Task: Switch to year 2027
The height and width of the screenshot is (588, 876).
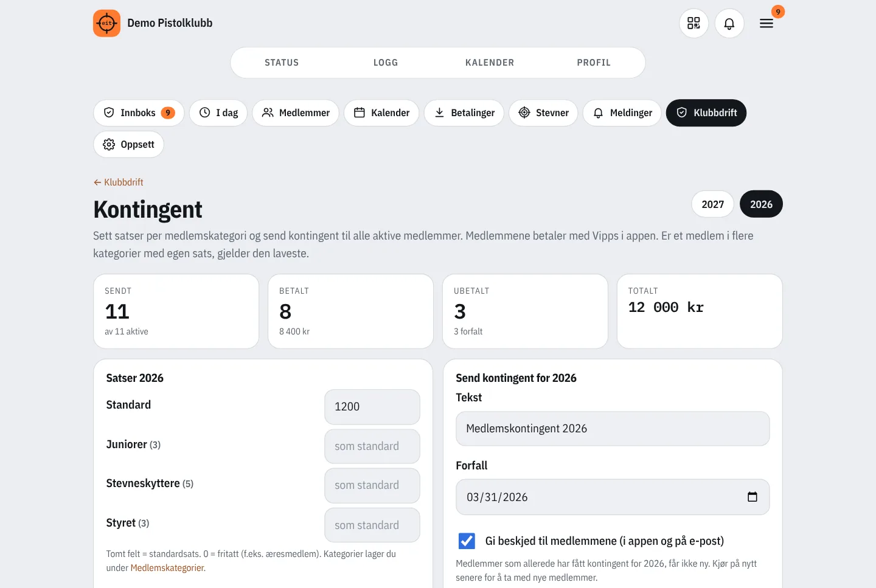Action: click(712, 204)
